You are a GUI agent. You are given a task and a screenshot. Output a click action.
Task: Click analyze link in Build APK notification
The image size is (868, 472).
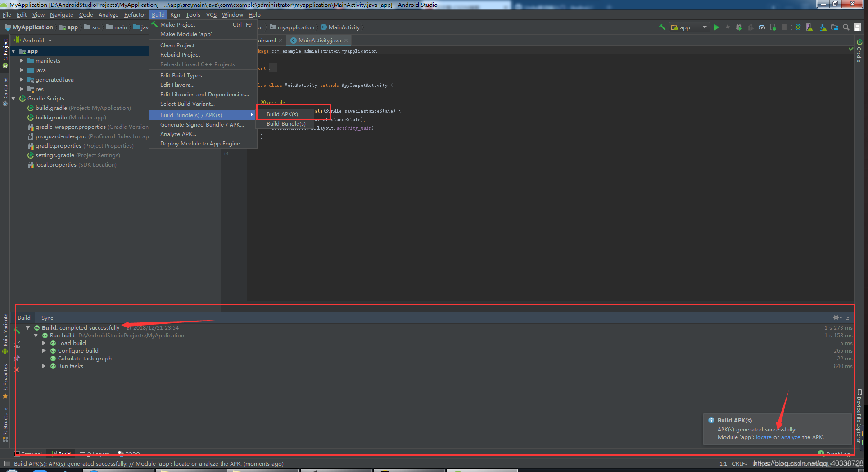[791, 437]
